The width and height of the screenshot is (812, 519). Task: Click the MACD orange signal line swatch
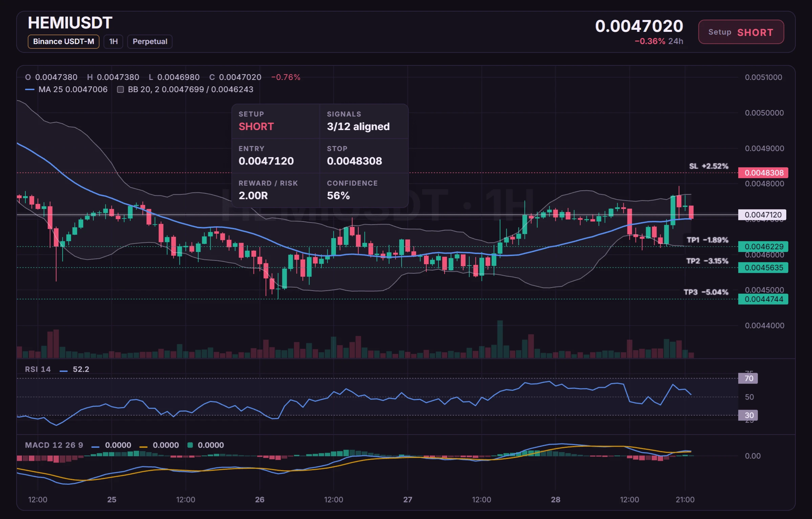pos(143,447)
